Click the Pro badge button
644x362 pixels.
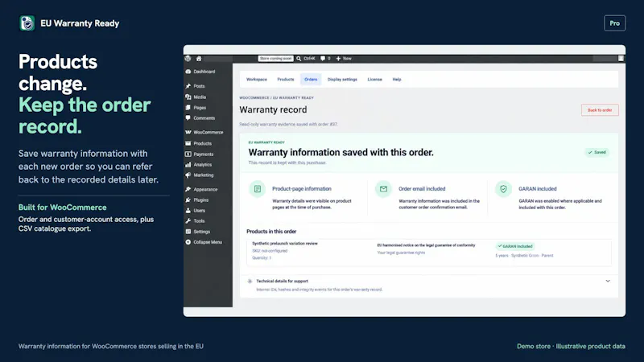pos(615,23)
